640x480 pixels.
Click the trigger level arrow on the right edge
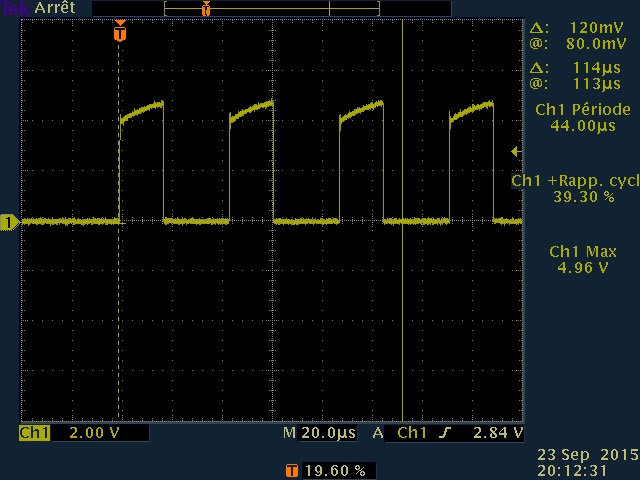pos(516,151)
